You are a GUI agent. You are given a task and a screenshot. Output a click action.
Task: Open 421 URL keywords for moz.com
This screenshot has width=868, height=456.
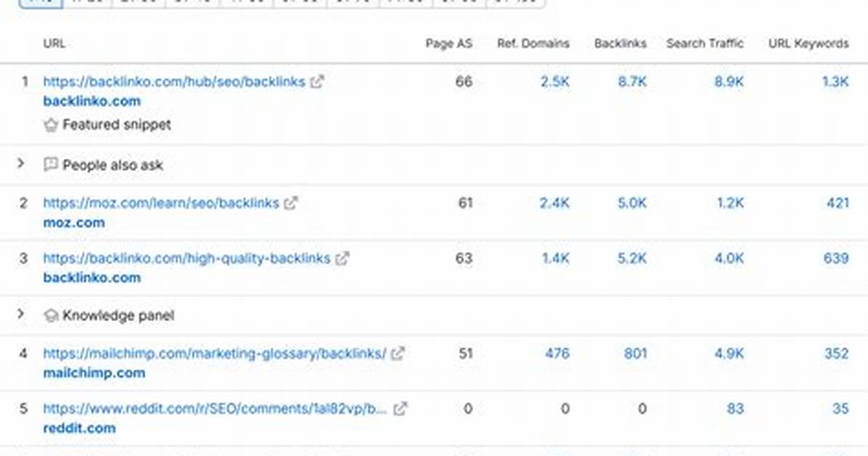tap(838, 203)
